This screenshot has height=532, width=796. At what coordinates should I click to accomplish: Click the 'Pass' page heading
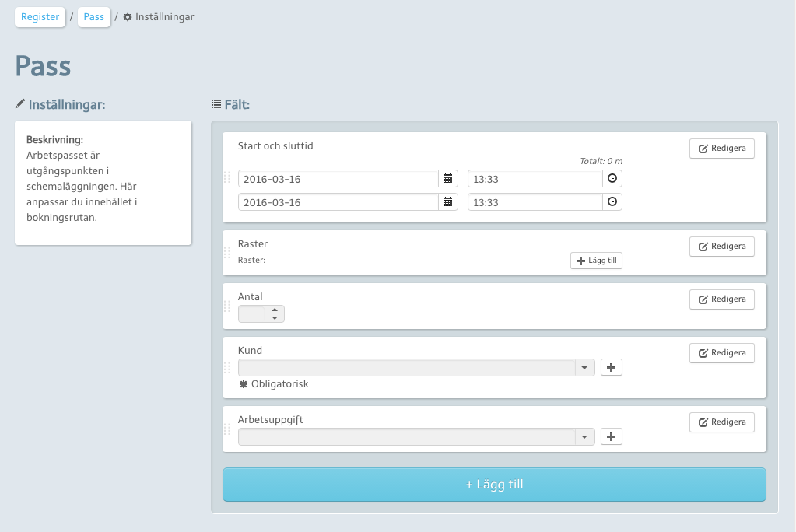point(43,66)
